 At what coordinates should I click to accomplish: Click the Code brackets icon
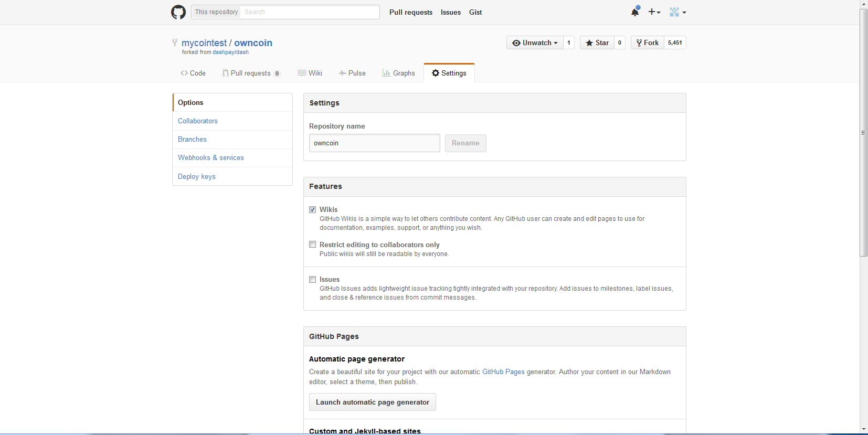(x=184, y=73)
